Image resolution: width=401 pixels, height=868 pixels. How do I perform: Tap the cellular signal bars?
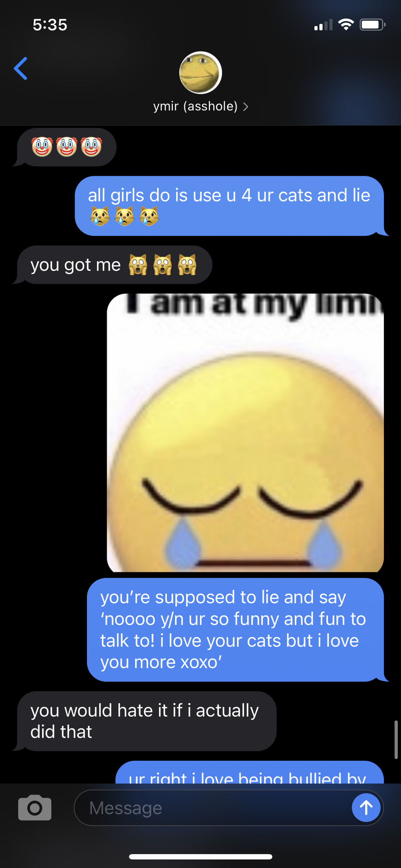click(x=323, y=25)
